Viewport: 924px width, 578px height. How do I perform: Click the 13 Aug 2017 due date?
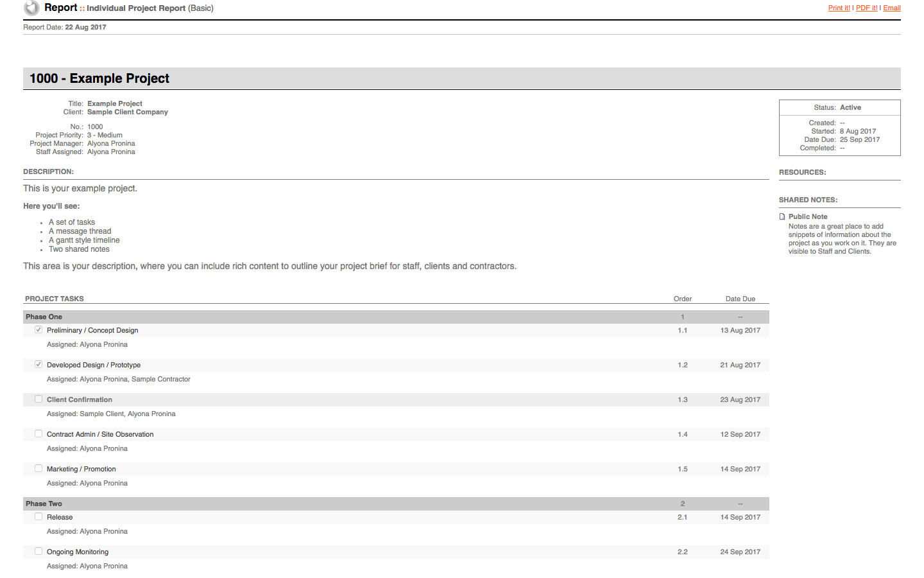pyautogui.click(x=740, y=330)
